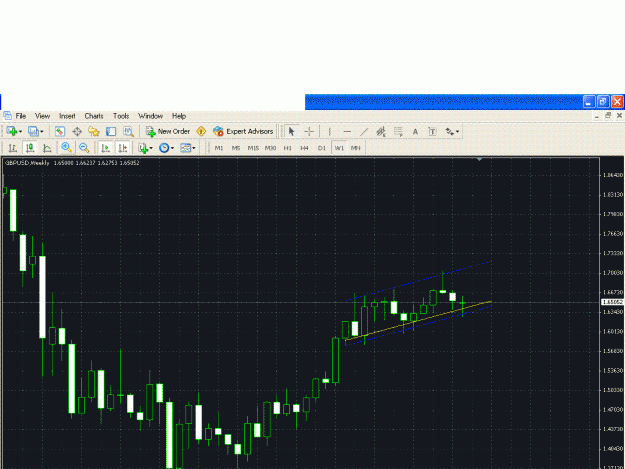This screenshot has height=469, width=625.
Task: Toggle Chart Shift button
Action: click(122, 148)
